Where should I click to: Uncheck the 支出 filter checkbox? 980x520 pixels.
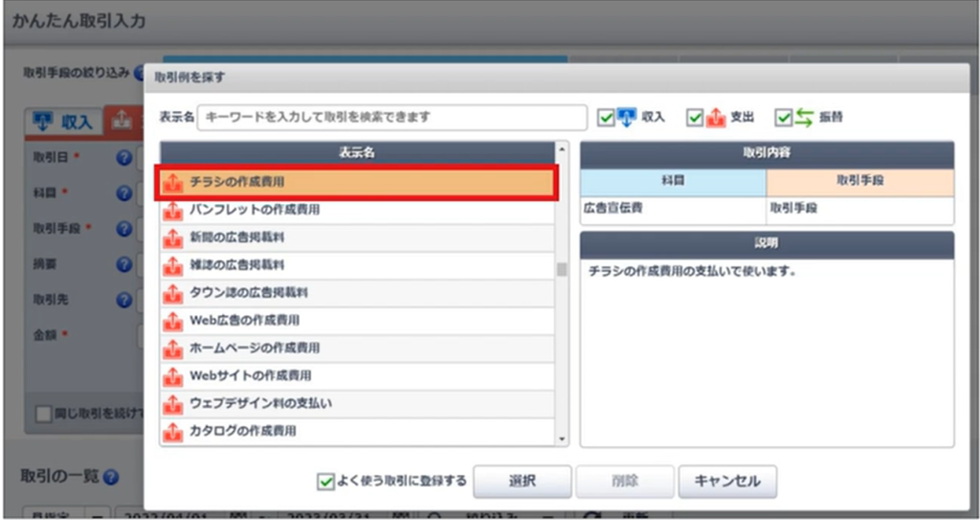(x=695, y=117)
